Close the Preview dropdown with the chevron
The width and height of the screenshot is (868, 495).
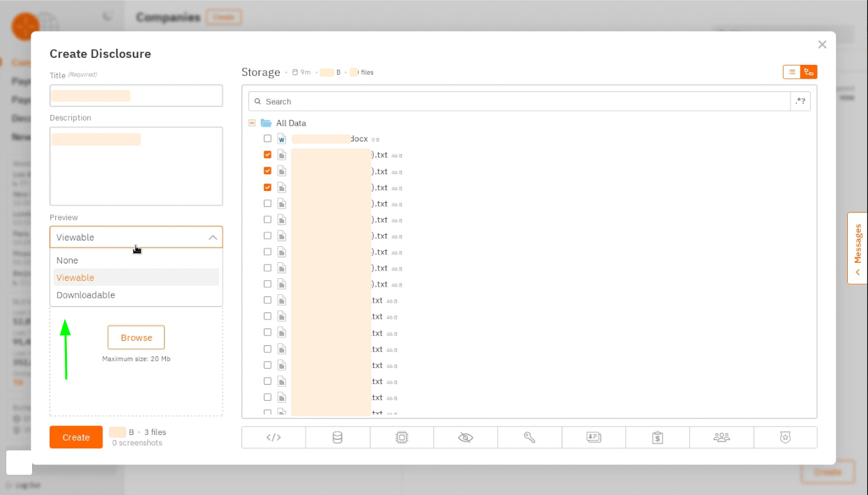pos(214,237)
